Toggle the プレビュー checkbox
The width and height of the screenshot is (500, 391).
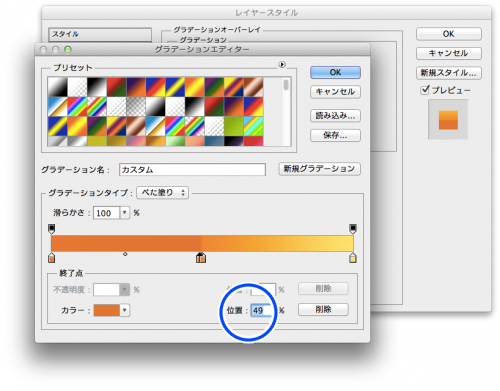tap(425, 90)
